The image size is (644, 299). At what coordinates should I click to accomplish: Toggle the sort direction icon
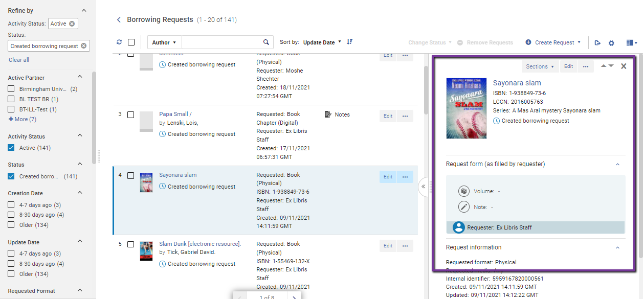[350, 42]
